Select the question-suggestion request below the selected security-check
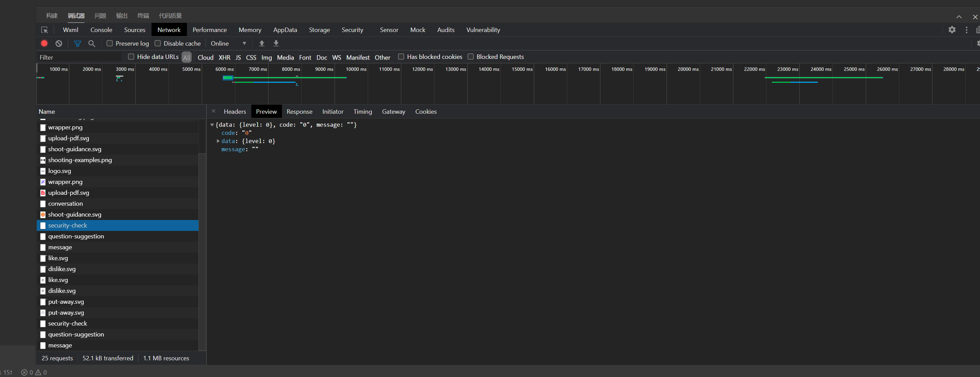The width and height of the screenshot is (980, 377). 76,236
